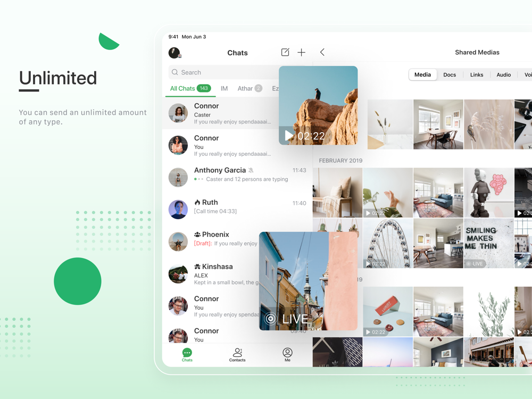Open Ruth's avatar with blue background
This screenshot has width=532, height=399.
tap(178, 209)
